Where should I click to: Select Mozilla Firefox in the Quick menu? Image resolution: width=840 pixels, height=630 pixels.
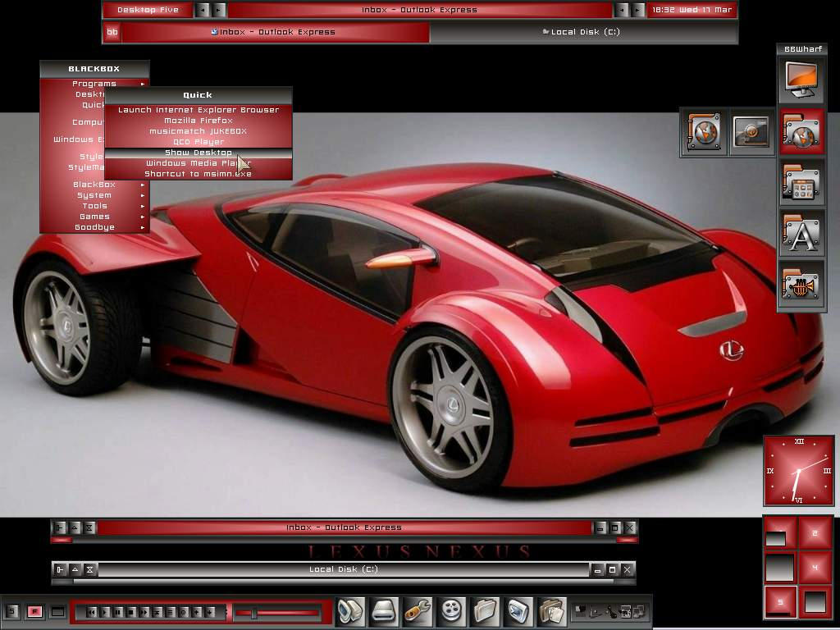click(198, 120)
